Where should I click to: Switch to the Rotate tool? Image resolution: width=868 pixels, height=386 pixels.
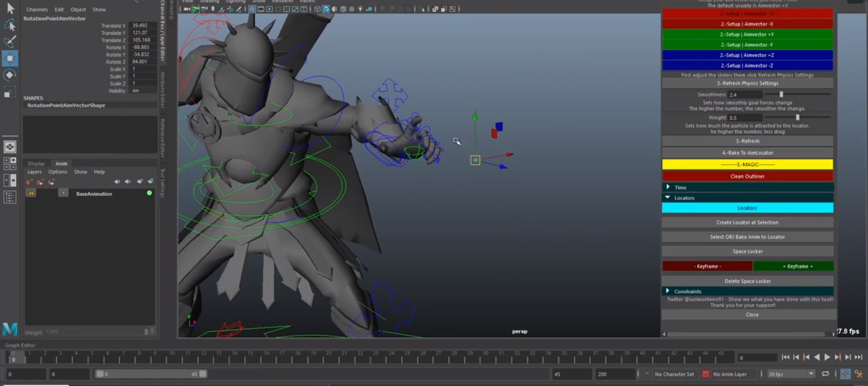click(x=10, y=75)
